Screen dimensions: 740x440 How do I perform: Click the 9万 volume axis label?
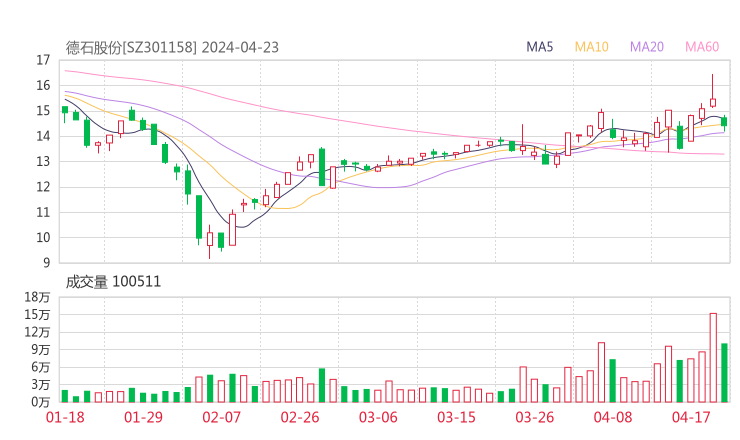[41, 350]
